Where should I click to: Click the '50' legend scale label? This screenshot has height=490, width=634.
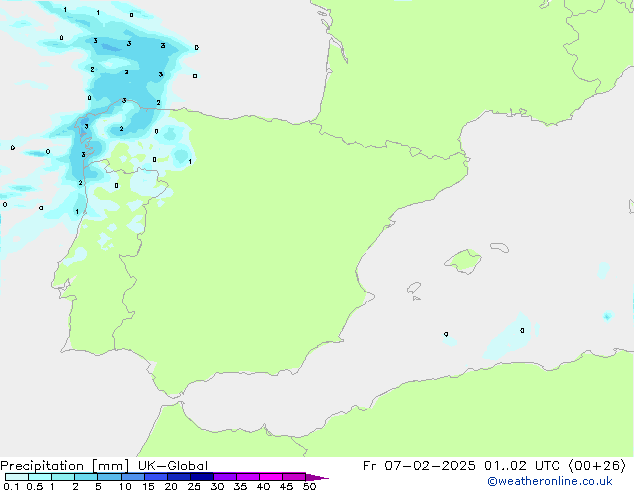pyautogui.click(x=309, y=486)
